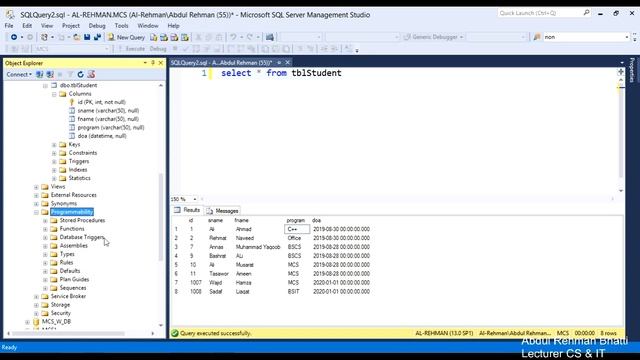Open the Connect dropdown in Object Explorer
Viewport: 640px width, 360px height.
point(19,74)
